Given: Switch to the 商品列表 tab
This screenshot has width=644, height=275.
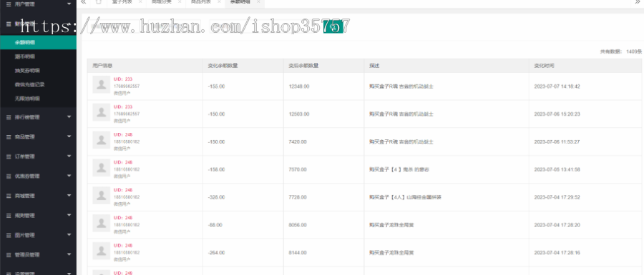Looking at the screenshot, I should point(201,2).
